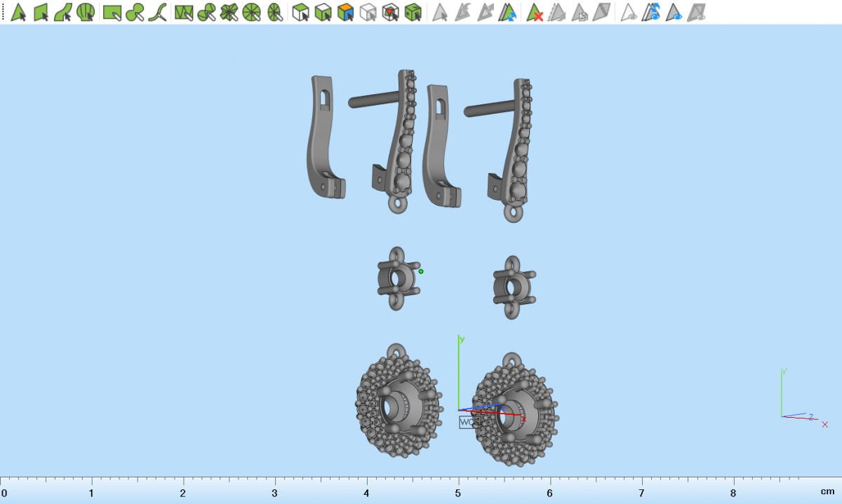Choose the cube icon with red marker
Image resolution: width=842 pixels, height=504 pixels.
pyautogui.click(x=390, y=12)
